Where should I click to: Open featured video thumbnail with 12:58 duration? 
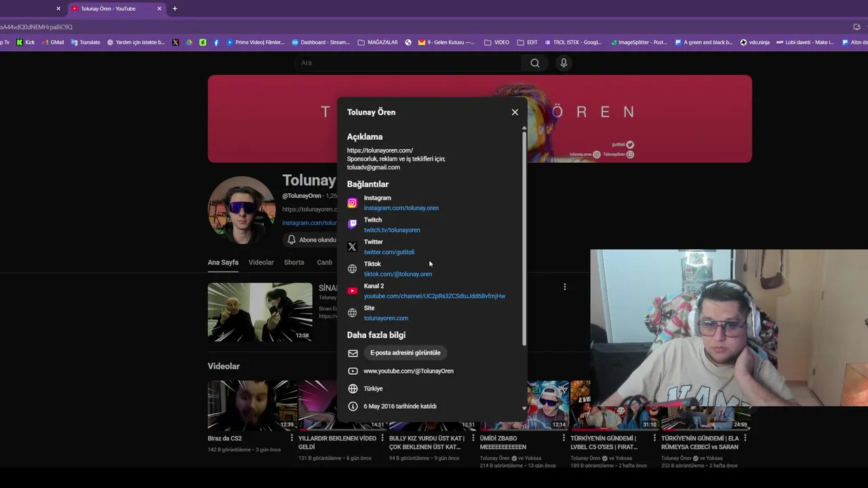coord(260,312)
